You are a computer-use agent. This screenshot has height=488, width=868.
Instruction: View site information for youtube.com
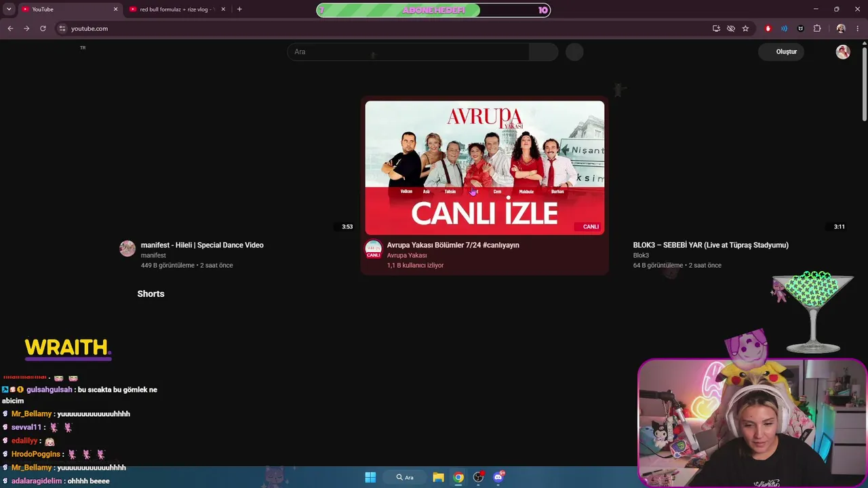(x=62, y=28)
